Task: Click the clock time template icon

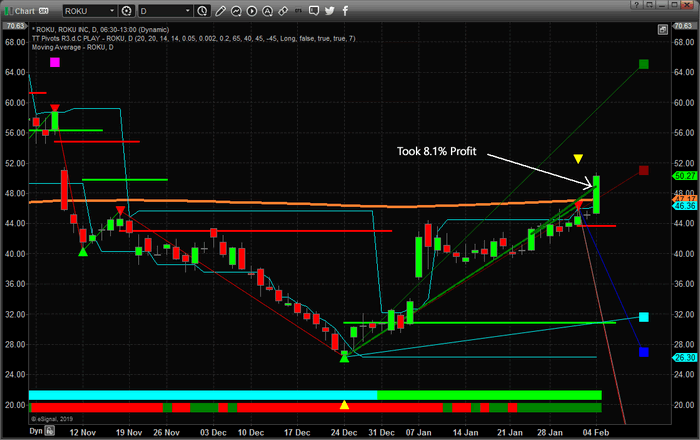Action: pos(202,11)
